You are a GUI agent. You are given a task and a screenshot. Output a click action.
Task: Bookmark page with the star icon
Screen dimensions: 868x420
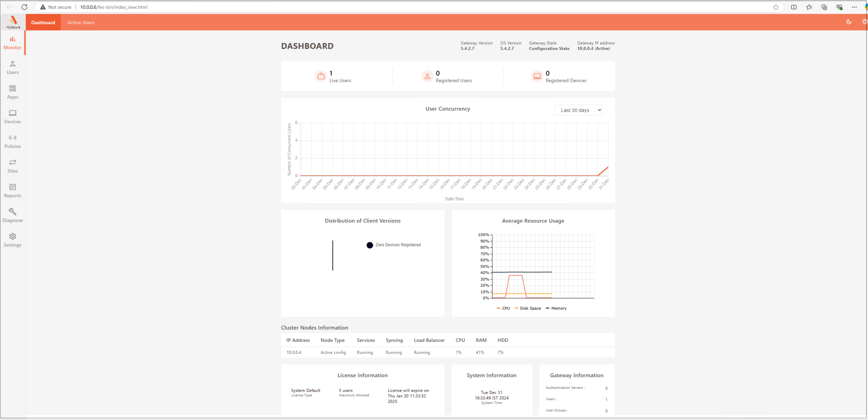click(776, 7)
